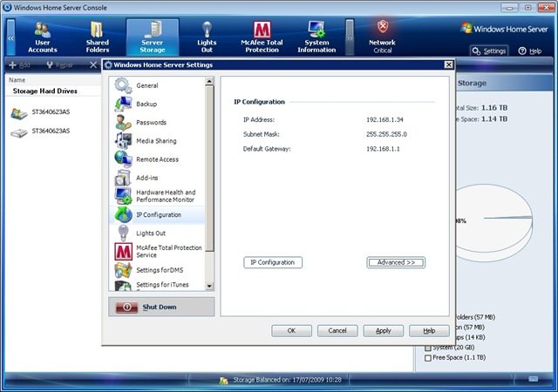Click the Storage Balanced status icon

223,381
